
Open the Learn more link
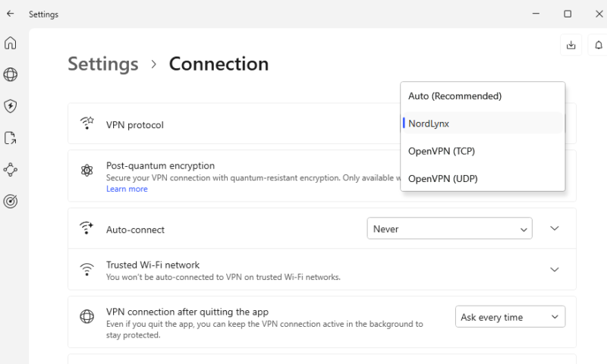(x=127, y=189)
